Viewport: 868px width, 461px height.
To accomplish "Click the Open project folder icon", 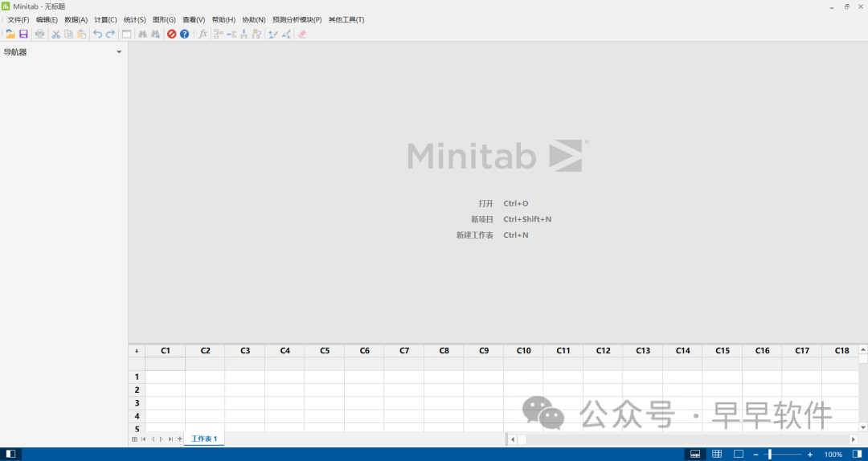I will tap(10, 34).
